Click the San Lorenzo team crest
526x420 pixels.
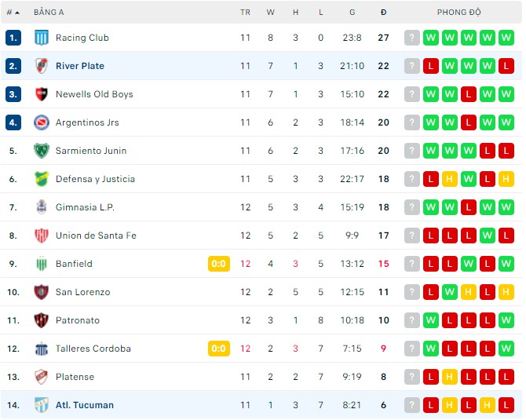(x=42, y=292)
